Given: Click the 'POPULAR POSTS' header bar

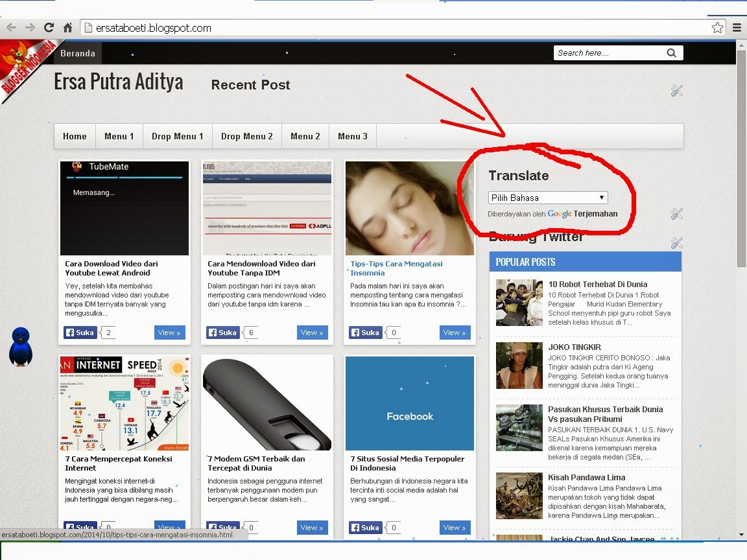Looking at the screenshot, I should pos(585,262).
